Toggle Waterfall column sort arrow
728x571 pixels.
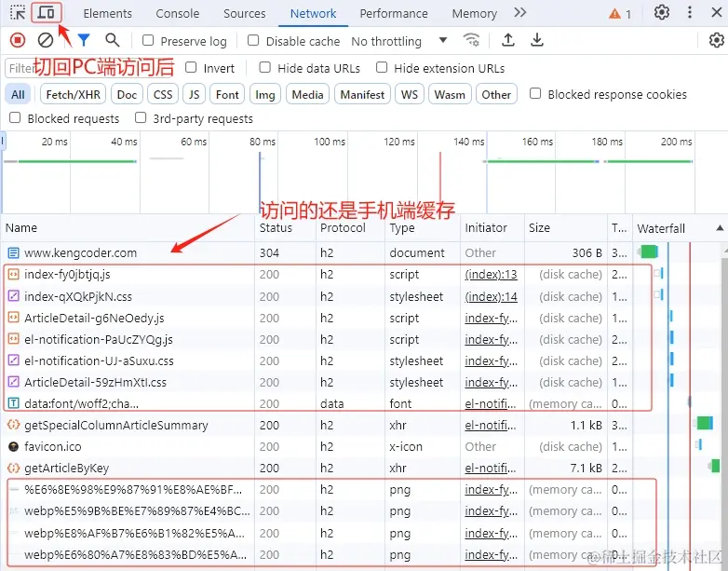[720, 227]
